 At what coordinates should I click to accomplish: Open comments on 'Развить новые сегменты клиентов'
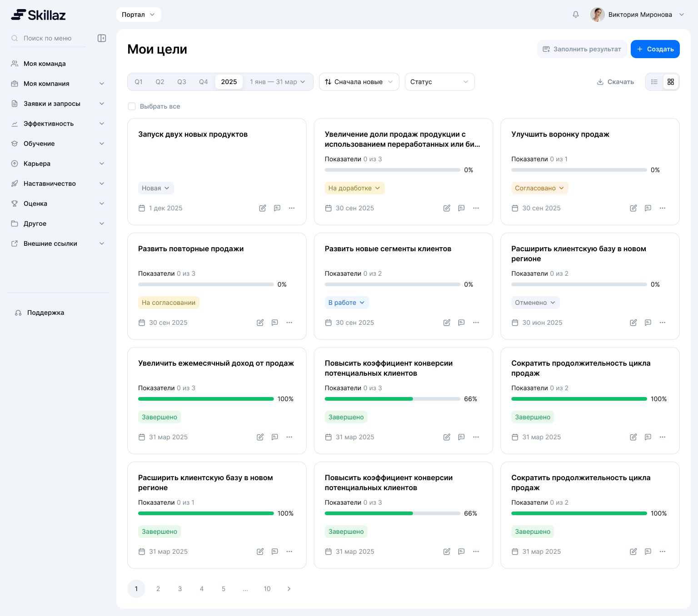[461, 323]
